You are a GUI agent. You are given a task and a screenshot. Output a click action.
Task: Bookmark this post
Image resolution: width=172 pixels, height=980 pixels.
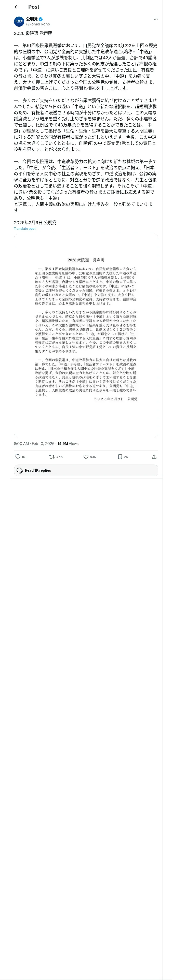click(120, 456)
